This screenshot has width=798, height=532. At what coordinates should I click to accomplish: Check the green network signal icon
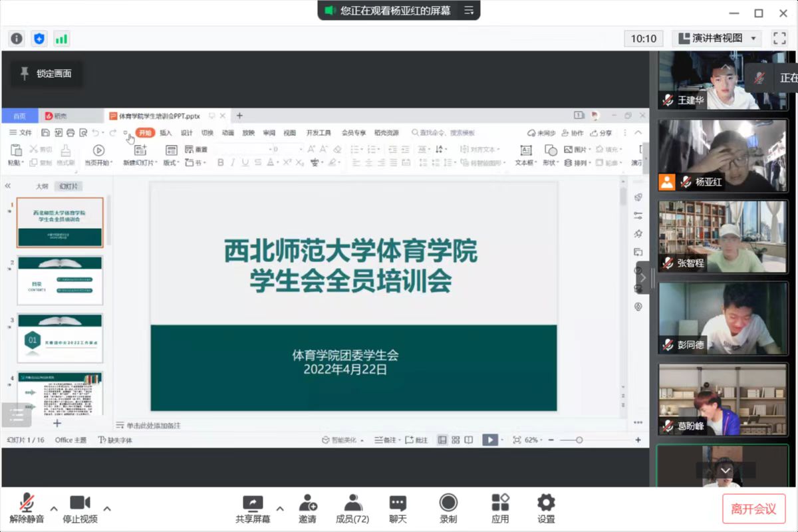[x=61, y=39]
